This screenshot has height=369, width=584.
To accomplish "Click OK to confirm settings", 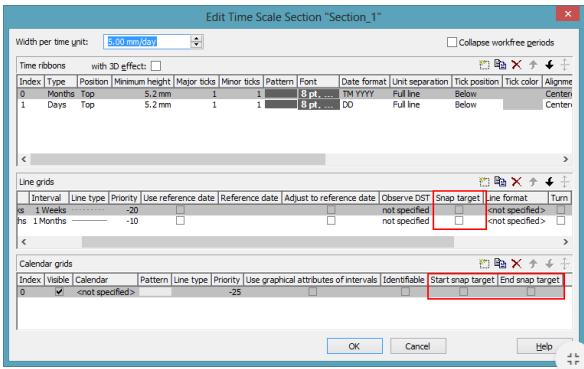I will tap(355, 346).
